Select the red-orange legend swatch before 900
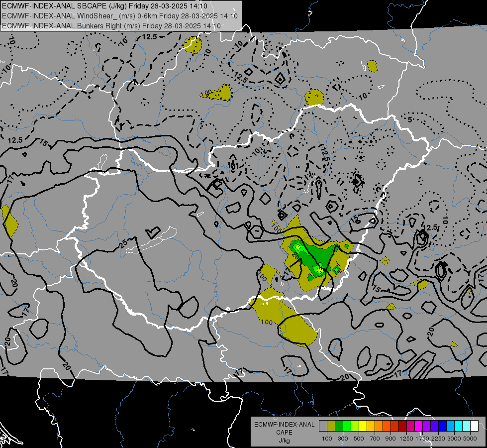The width and height of the screenshot is (487, 448). [387, 426]
